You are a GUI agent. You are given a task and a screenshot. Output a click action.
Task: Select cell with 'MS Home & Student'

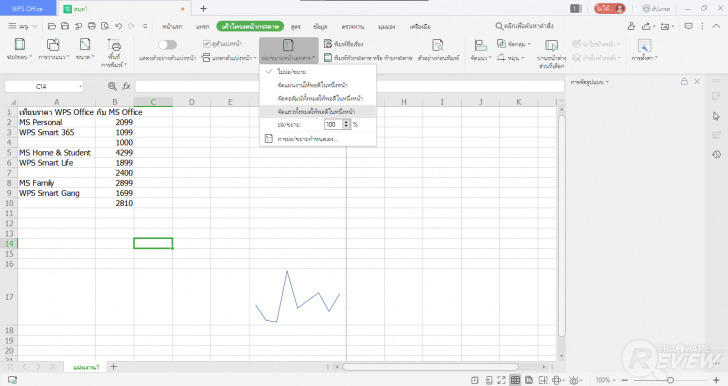(x=57, y=153)
